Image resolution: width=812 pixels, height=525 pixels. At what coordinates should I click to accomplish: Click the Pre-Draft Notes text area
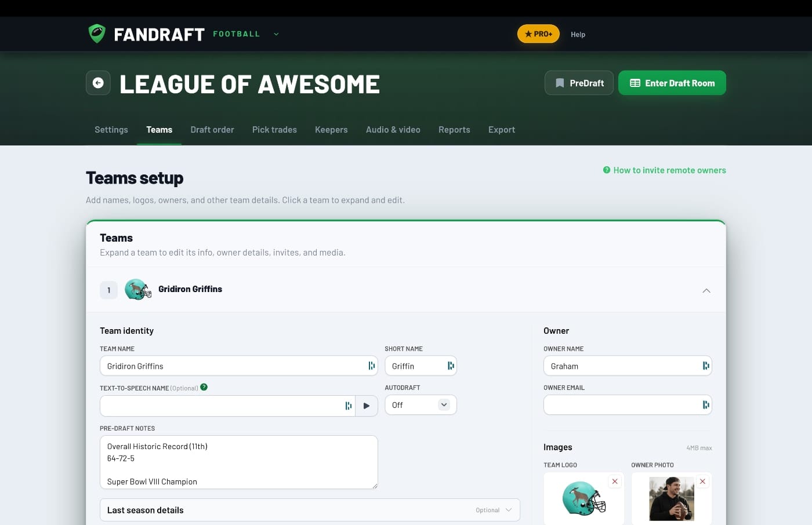point(238,462)
